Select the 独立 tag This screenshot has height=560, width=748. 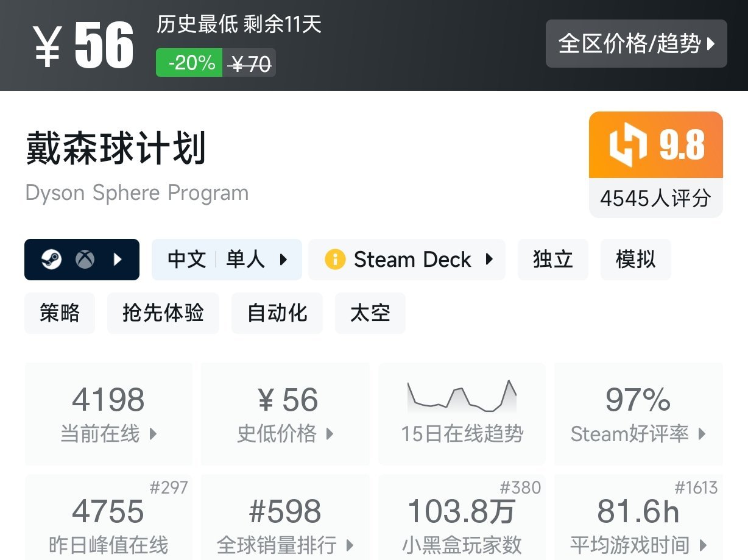(x=553, y=260)
